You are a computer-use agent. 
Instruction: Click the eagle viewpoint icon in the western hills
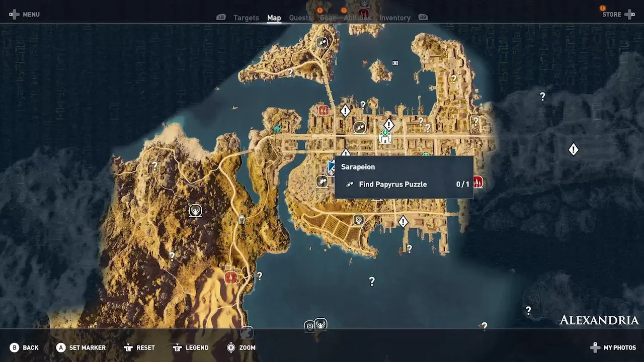(195, 210)
